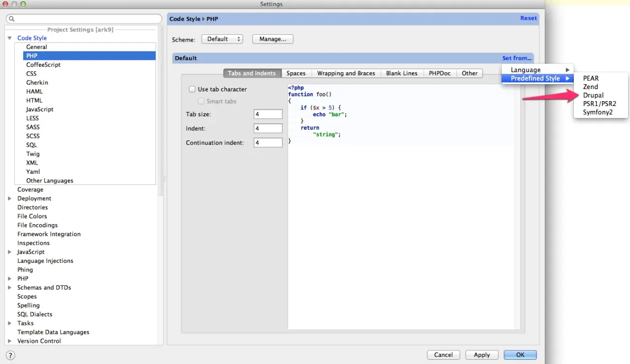Switch to the PHPDoc tab

pyautogui.click(x=440, y=73)
